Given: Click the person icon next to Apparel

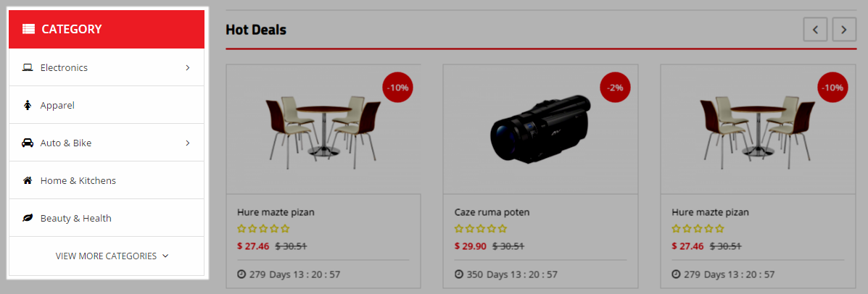Looking at the screenshot, I should point(27,105).
